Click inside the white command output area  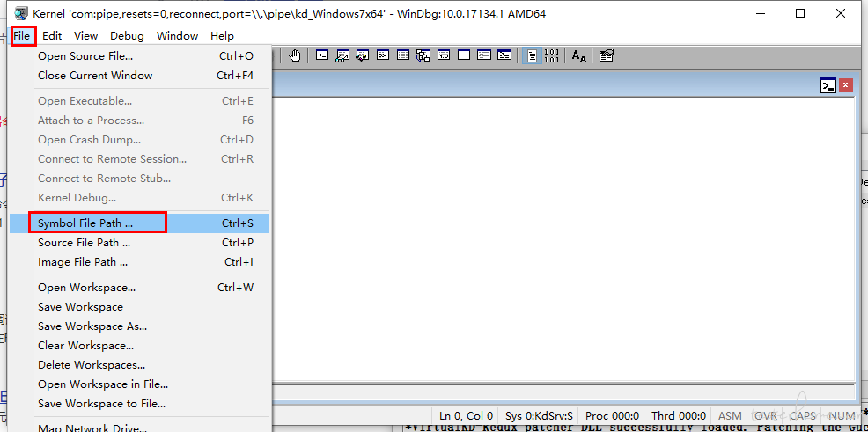click(562, 238)
